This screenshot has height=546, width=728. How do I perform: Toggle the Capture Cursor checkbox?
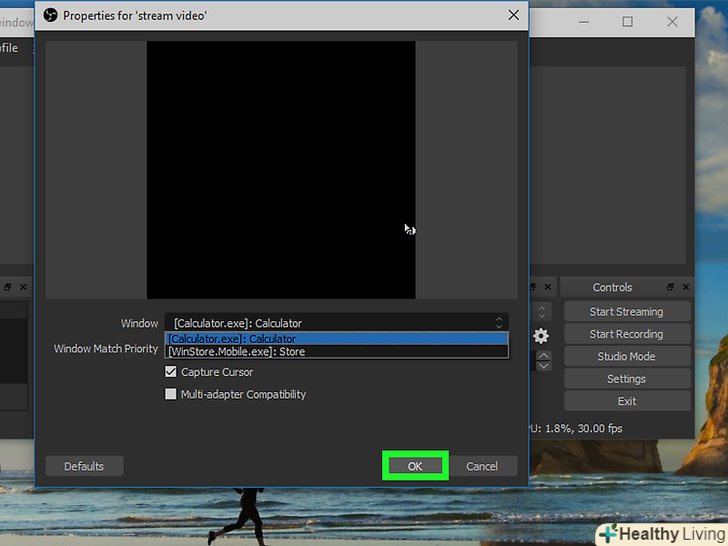[171, 372]
